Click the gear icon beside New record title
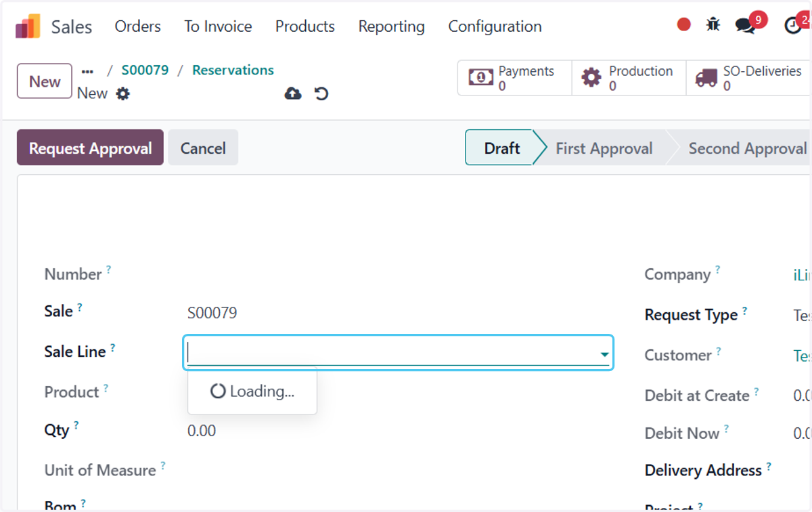Viewport: 812px width, 512px height. point(122,93)
